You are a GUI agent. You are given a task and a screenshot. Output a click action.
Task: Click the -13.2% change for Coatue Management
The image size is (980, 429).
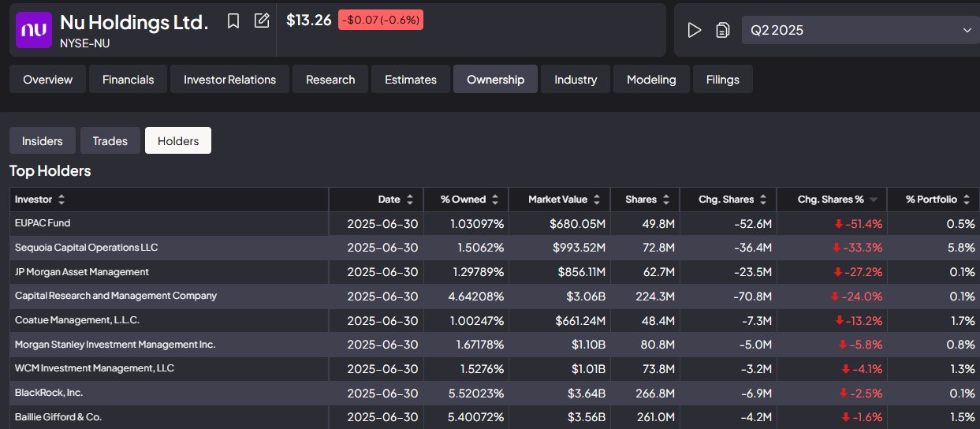coord(859,321)
